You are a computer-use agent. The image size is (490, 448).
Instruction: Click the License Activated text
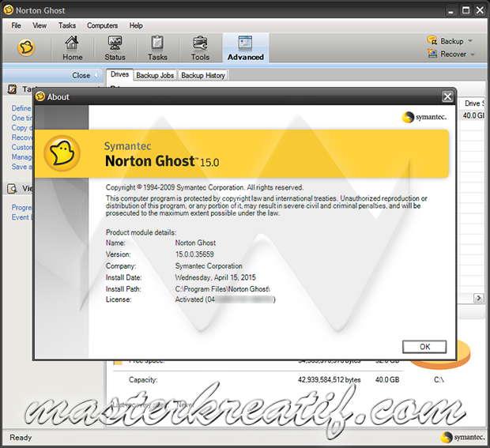coord(225,299)
